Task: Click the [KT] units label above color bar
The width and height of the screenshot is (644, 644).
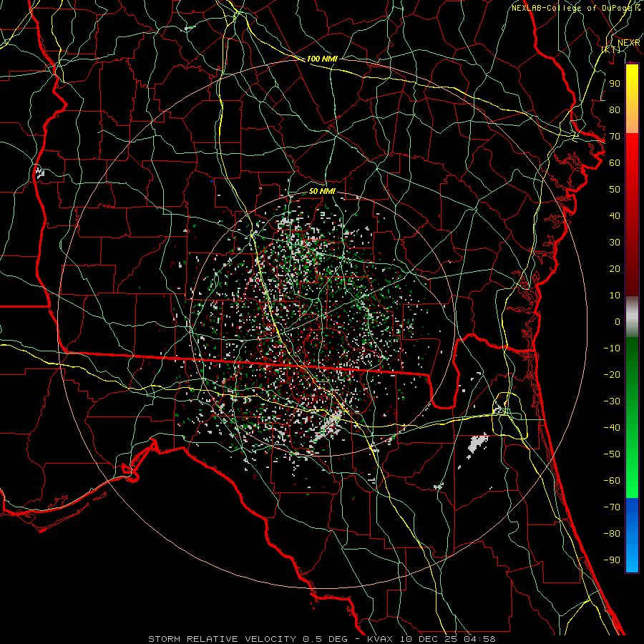Action: (611, 49)
